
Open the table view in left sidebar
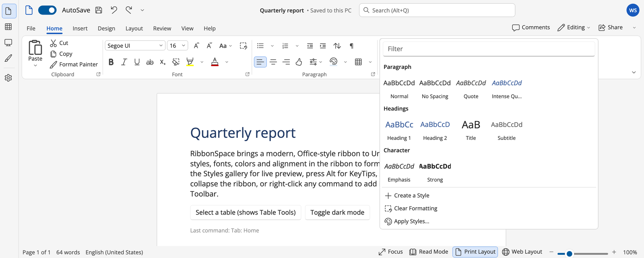tap(8, 27)
